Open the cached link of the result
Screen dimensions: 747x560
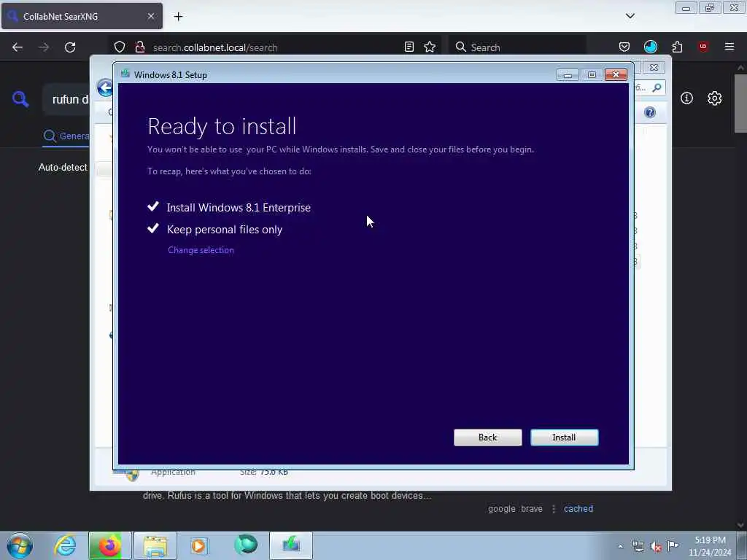pos(578,508)
